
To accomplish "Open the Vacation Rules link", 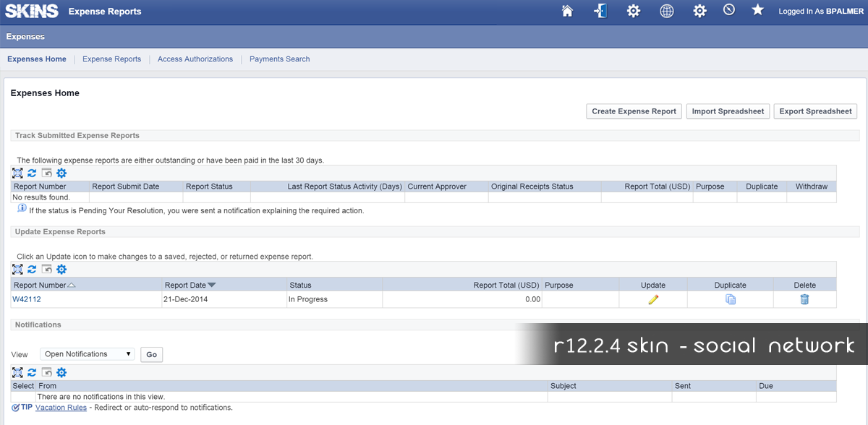I will [x=61, y=408].
